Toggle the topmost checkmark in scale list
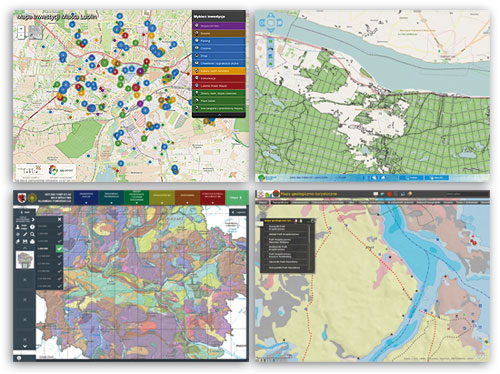 [x=59, y=226]
